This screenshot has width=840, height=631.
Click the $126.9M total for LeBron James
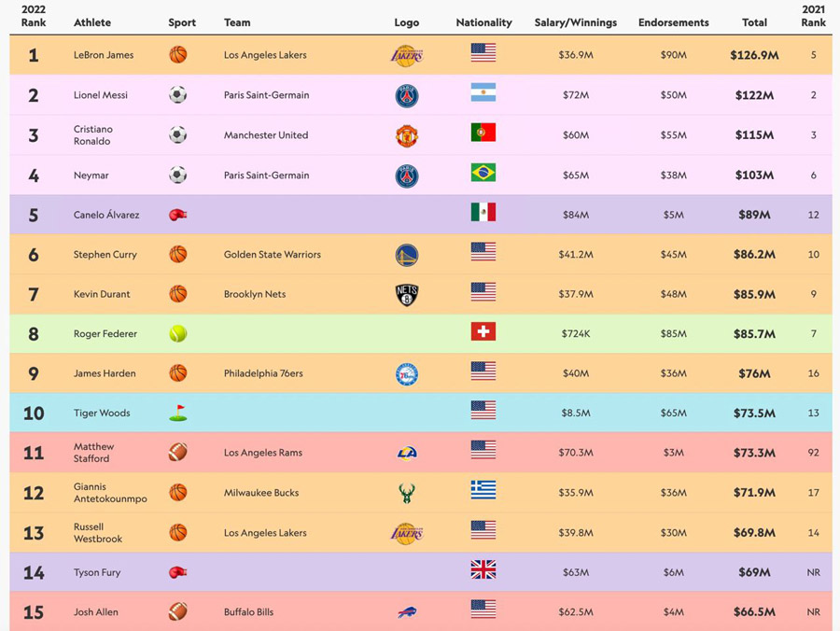(754, 55)
